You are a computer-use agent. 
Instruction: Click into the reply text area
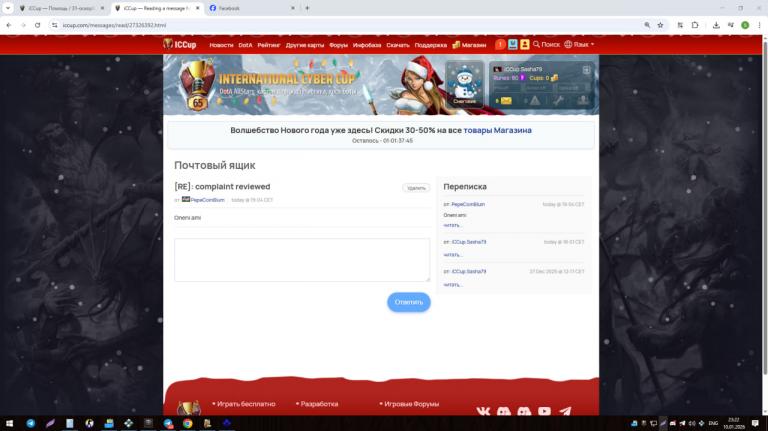pyautogui.click(x=302, y=260)
